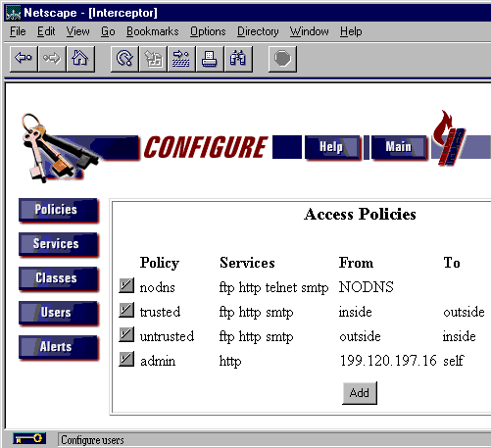Viewport: 491px width, 448px height.
Task: Open the Go menu
Action: click(x=108, y=31)
